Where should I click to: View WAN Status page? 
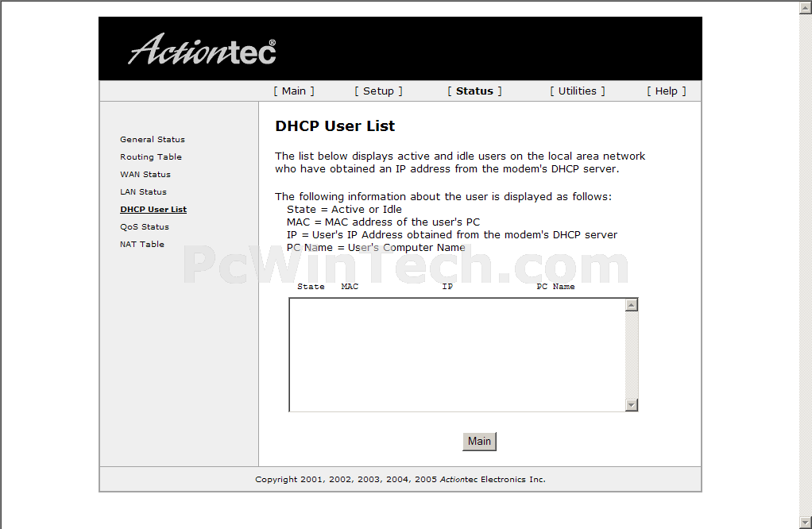145,175
